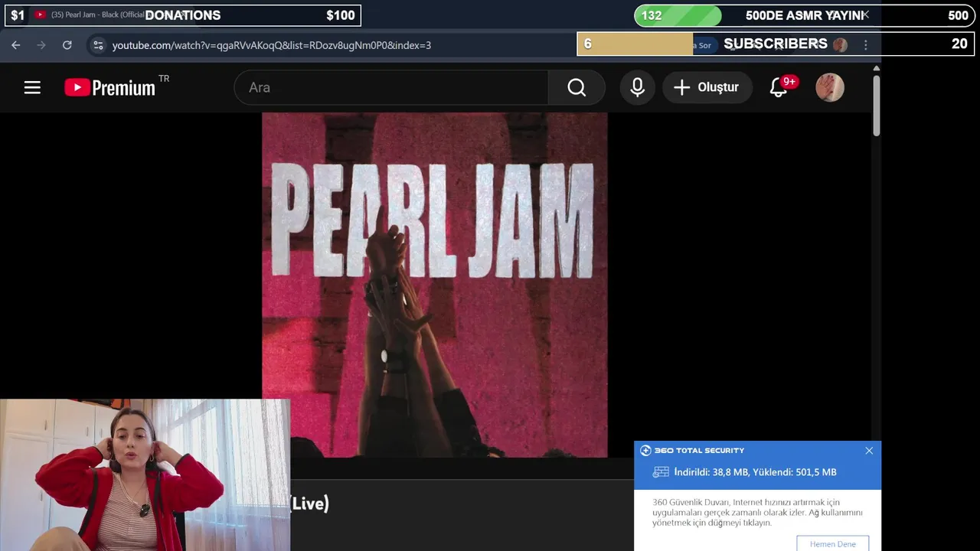
Task: Open browser profile avatar in toolbar
Action: pos(840,44)
